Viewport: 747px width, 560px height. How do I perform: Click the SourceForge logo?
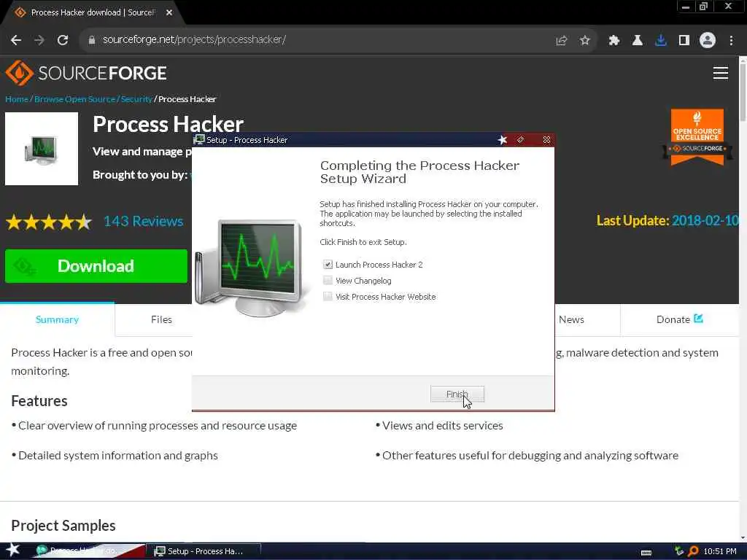[x=86, y=73]
